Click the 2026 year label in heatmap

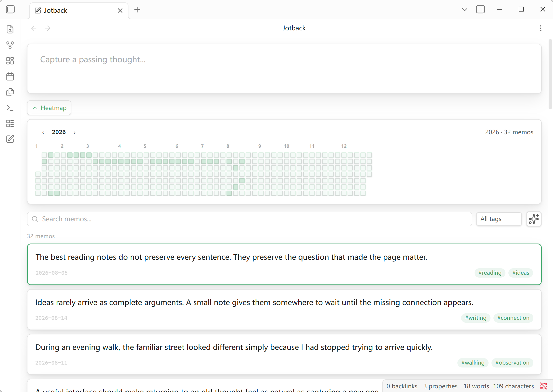pyautogui.click(x=59, y=132)
